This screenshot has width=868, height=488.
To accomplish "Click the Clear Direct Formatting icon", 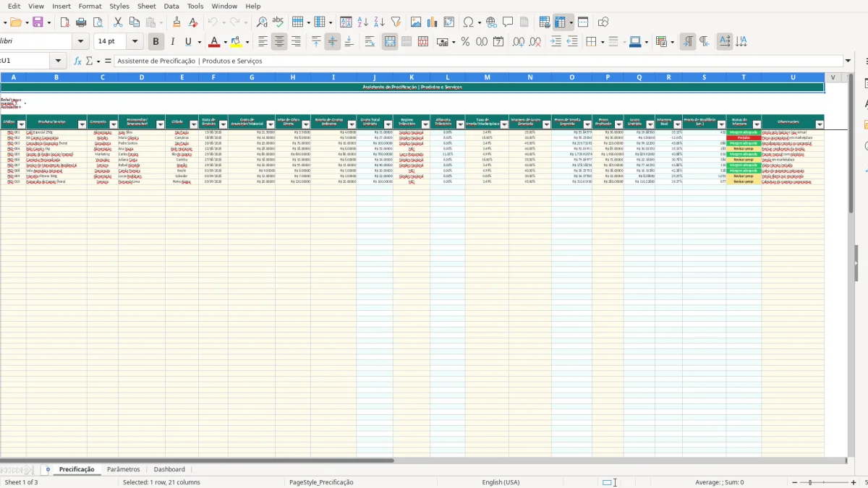I will click(193, 22).
